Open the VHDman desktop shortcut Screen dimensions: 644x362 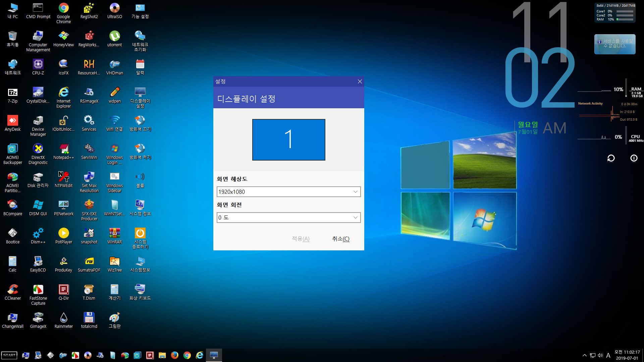tap(115, 67)
